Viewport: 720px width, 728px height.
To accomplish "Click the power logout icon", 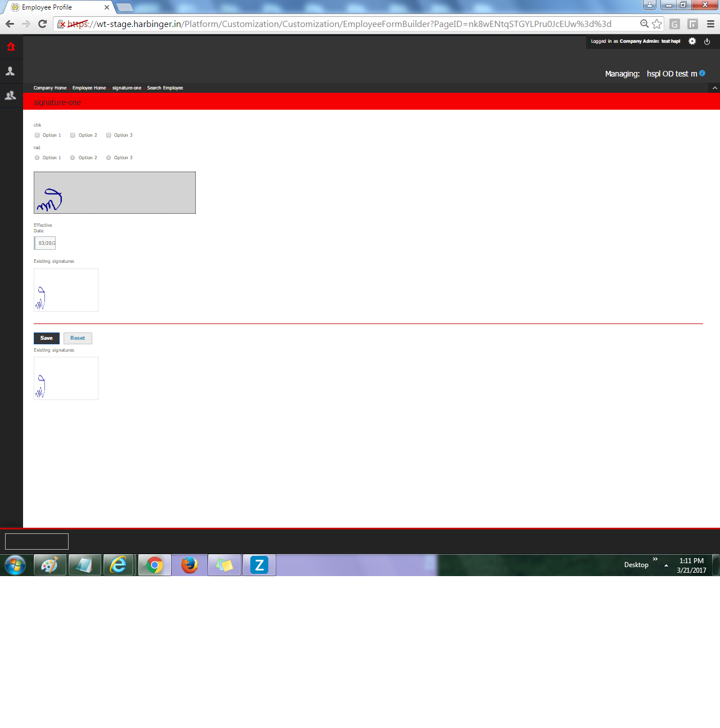I will coord(707,41).
